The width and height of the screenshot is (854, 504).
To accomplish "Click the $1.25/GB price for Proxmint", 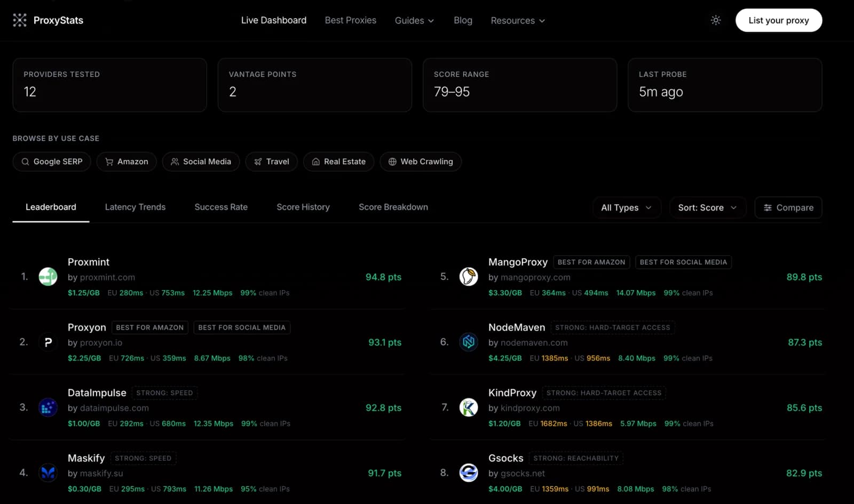I will [x=84, y=293].
